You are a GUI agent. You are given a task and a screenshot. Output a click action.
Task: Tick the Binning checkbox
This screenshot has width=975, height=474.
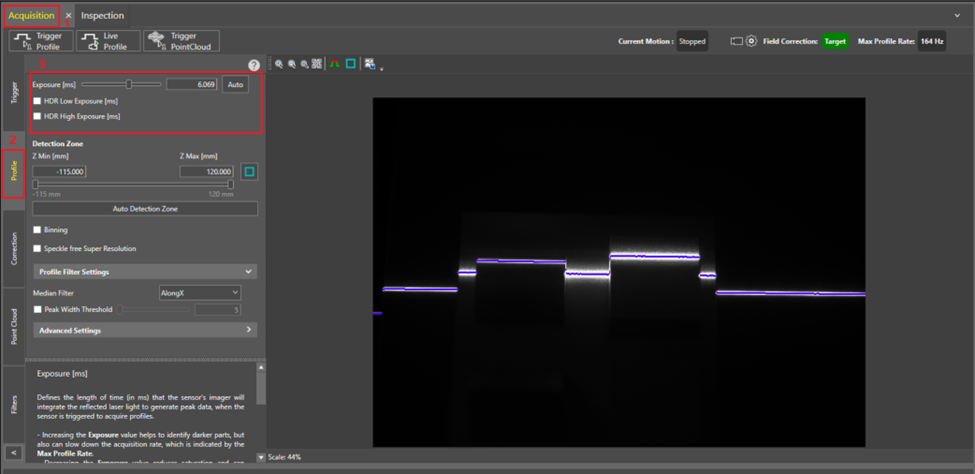(37, 230)
